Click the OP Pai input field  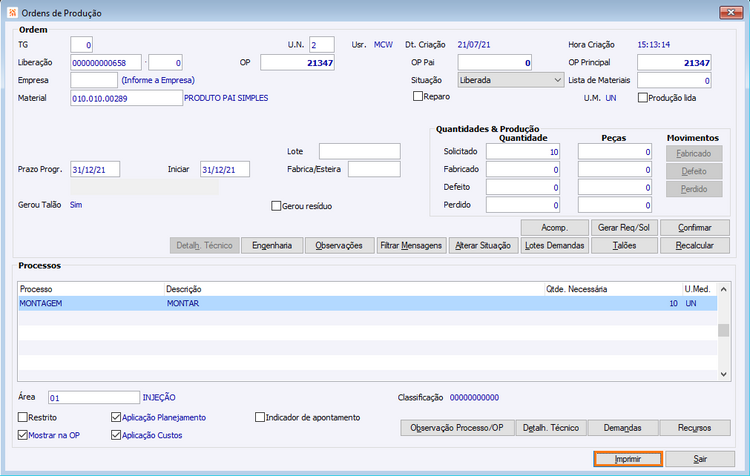coord(495,62)
